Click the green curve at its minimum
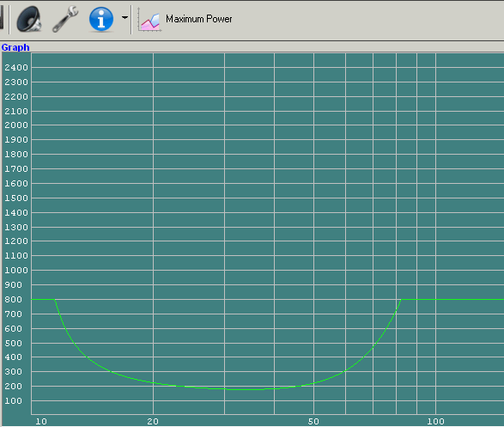 [246, 389]
